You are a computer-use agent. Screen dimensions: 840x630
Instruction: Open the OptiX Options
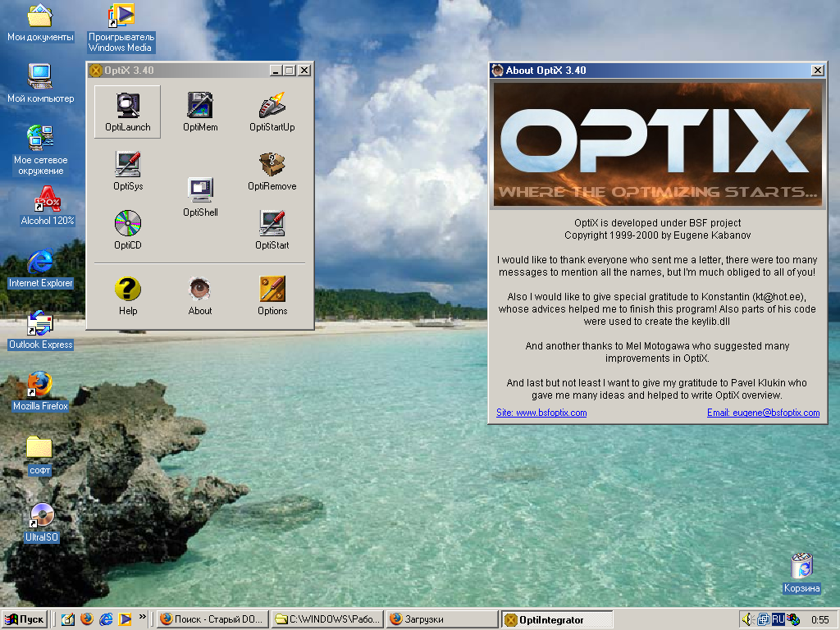click(x=272, y=294)
